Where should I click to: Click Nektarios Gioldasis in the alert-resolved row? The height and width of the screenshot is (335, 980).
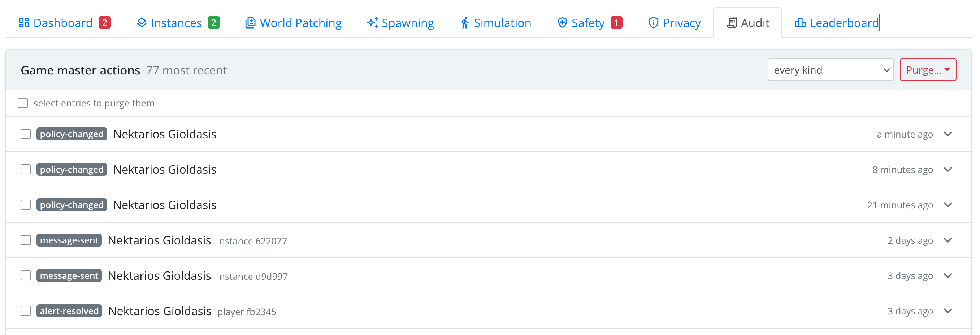click(160, 311)
